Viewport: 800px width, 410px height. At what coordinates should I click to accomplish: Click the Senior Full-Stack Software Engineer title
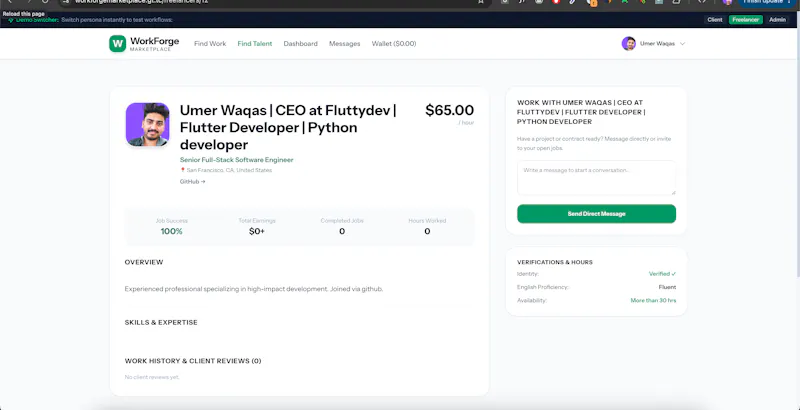236,160
